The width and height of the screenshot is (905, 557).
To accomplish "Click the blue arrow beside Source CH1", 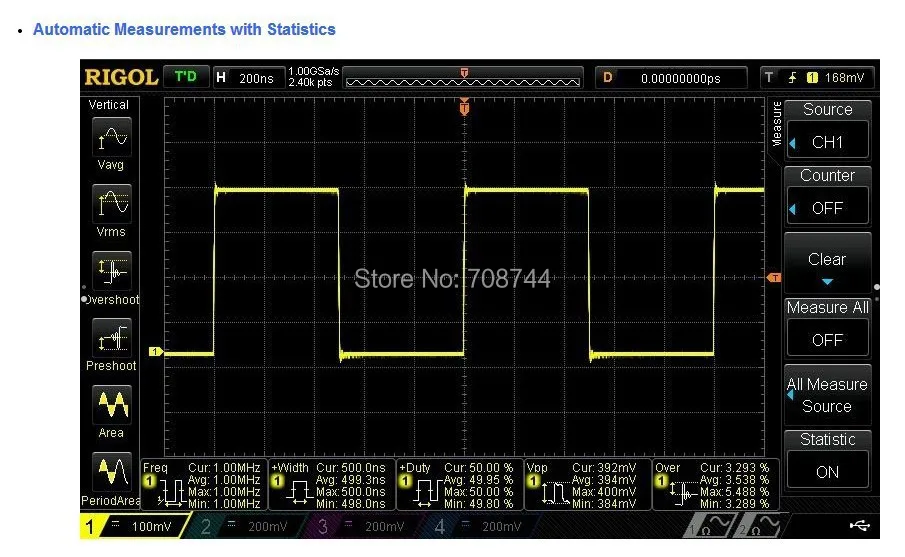I will coord(792,143).
